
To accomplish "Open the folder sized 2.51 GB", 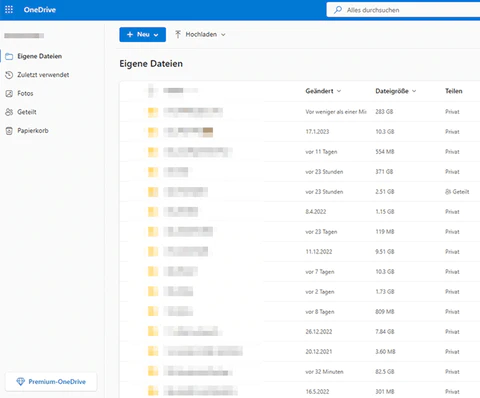I will coord(185,192).
